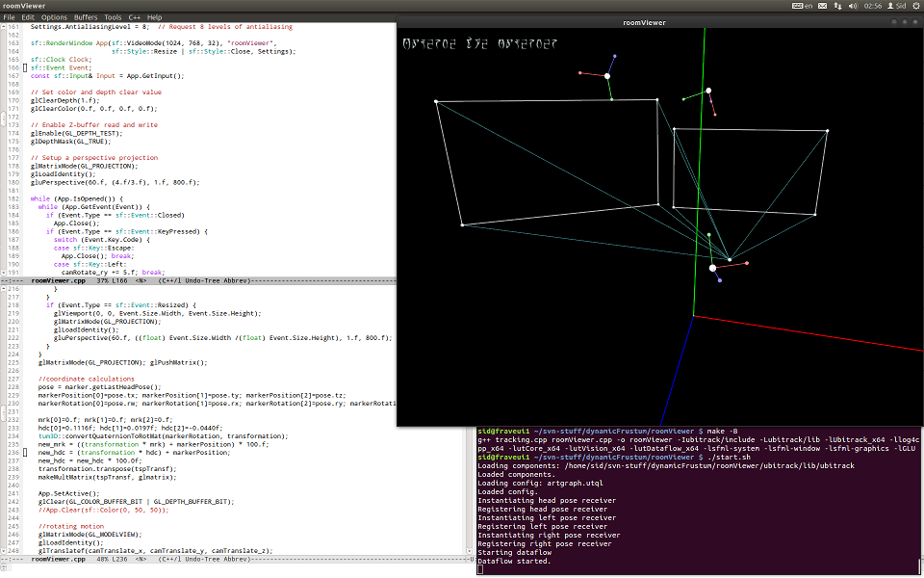
Task: Minimize the roomViewer 3D window
Action: pos(894,22)
